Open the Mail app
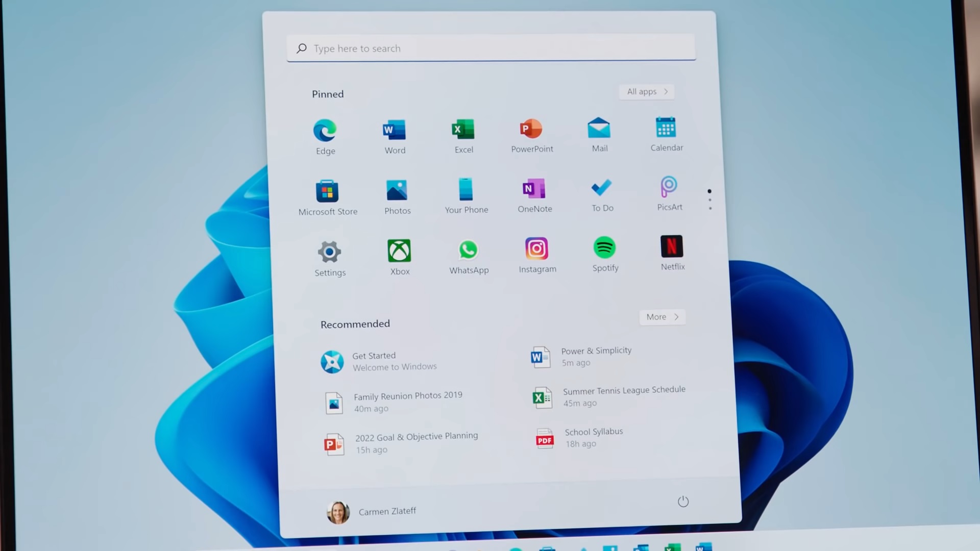Viewport: 980px width, 551px height. (x=599, y=134)
